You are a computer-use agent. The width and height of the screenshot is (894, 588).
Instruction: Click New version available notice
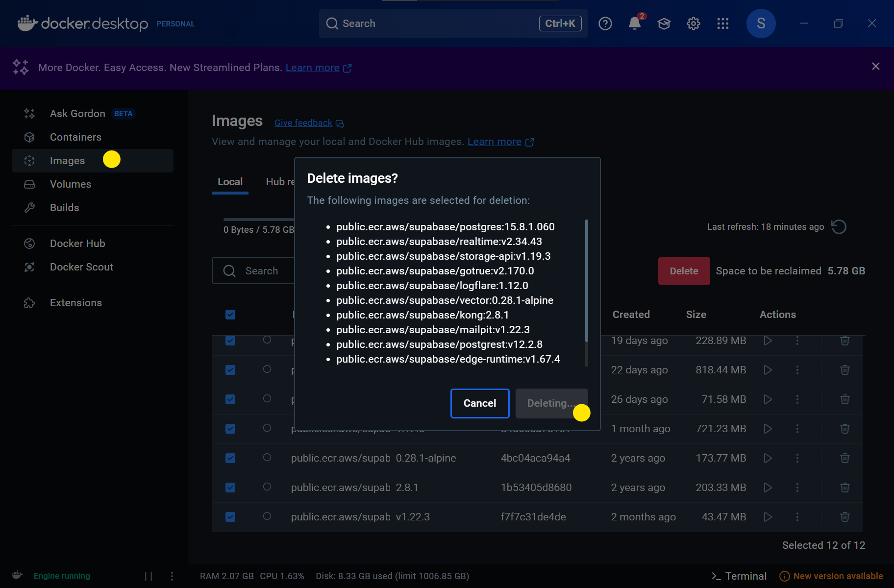(x=831, y=576)
